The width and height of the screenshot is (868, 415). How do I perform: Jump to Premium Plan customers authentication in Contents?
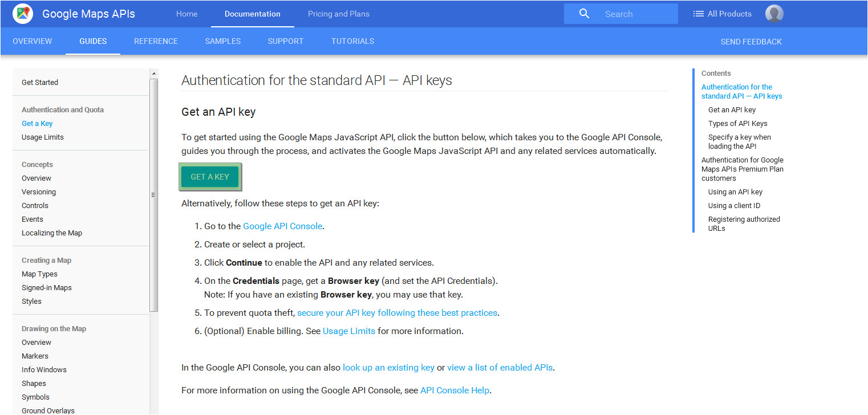743,169
